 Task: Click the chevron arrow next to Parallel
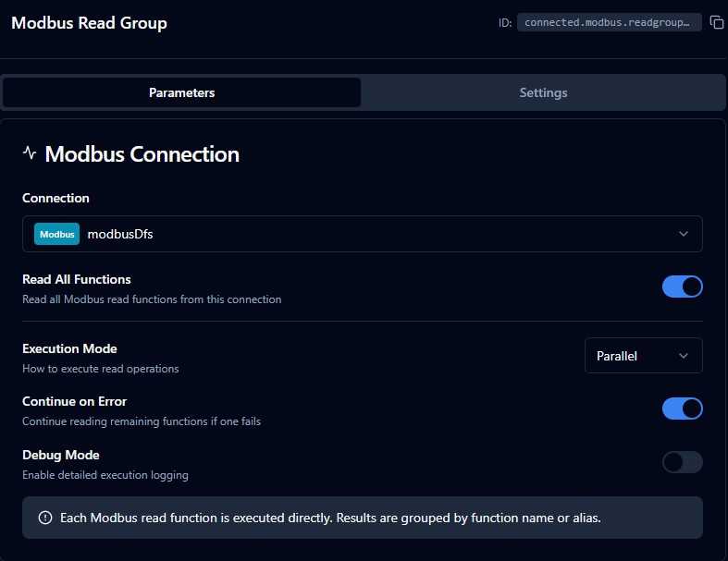tap(684, 356)
